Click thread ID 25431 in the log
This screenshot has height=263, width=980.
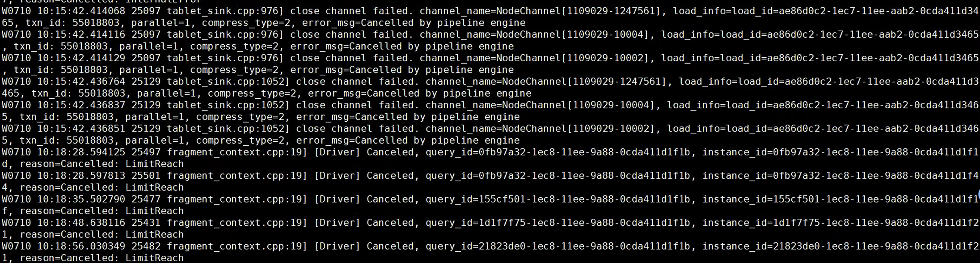coord(146,223)
